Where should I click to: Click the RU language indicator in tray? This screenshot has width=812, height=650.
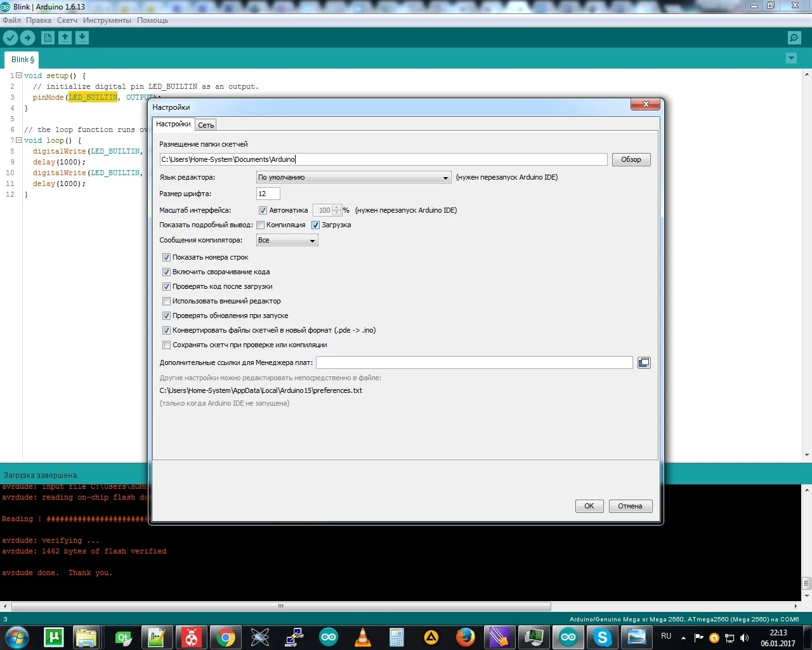click(x=666, y=636)
